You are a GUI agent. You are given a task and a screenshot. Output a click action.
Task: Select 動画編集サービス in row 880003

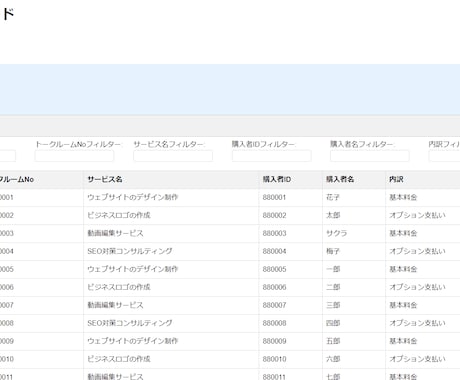(115, 233)
